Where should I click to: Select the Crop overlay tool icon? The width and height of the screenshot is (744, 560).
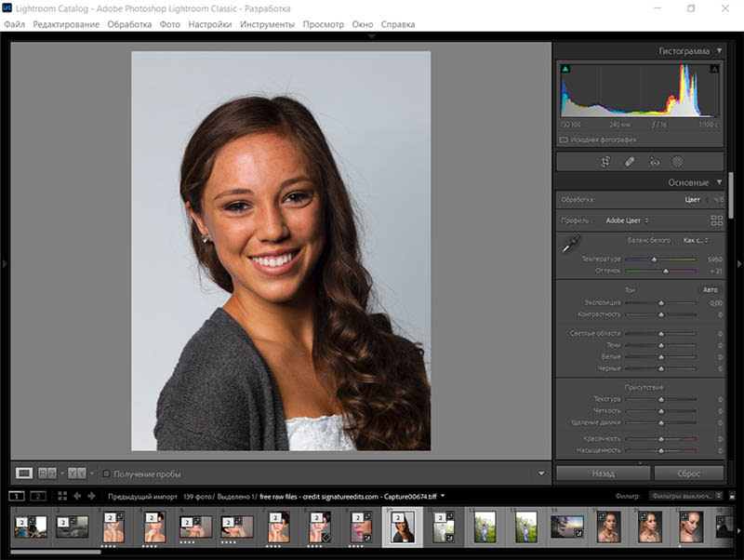605,162
